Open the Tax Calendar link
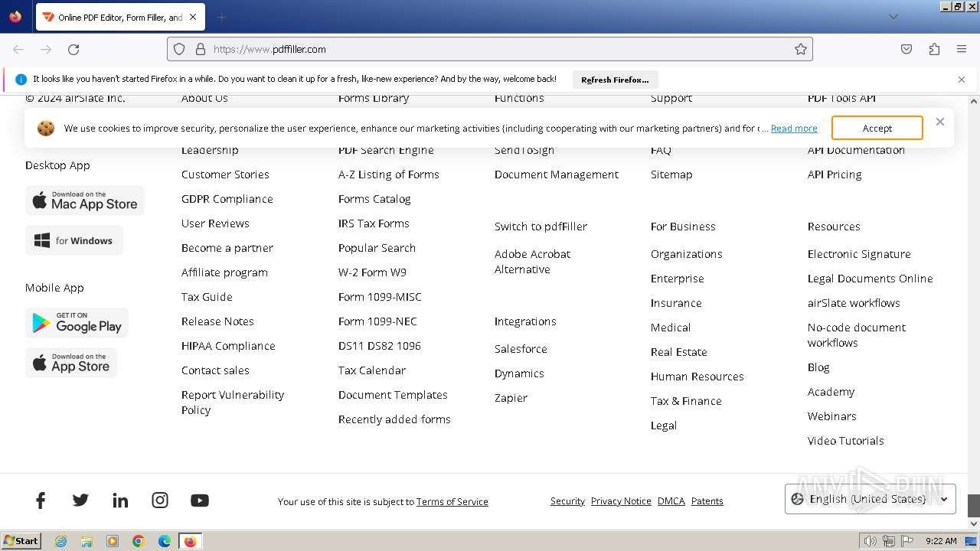Viewport: 980px width, 551px height. pos(372,370)
